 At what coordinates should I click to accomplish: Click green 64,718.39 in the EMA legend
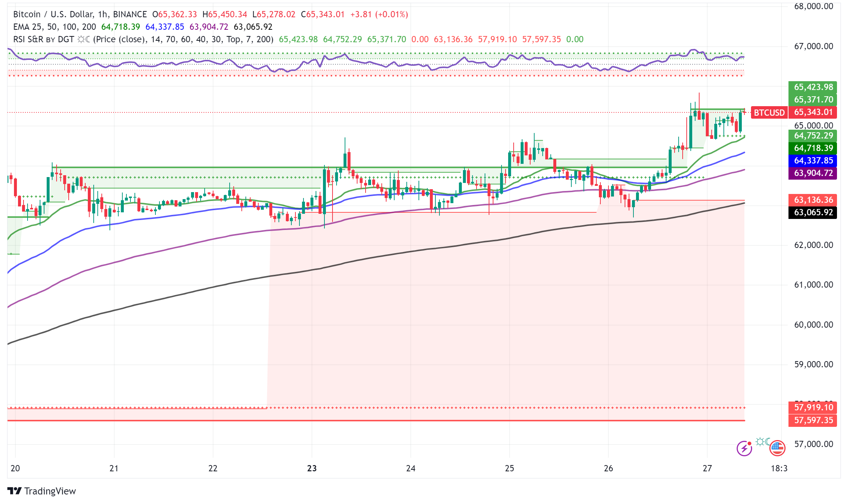tap(121, 27)
